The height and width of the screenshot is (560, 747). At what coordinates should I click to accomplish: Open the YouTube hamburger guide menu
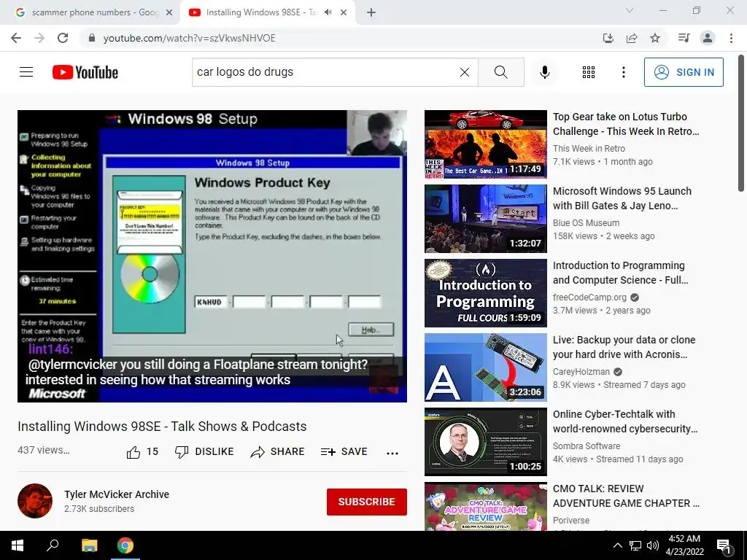coord(26,72)
